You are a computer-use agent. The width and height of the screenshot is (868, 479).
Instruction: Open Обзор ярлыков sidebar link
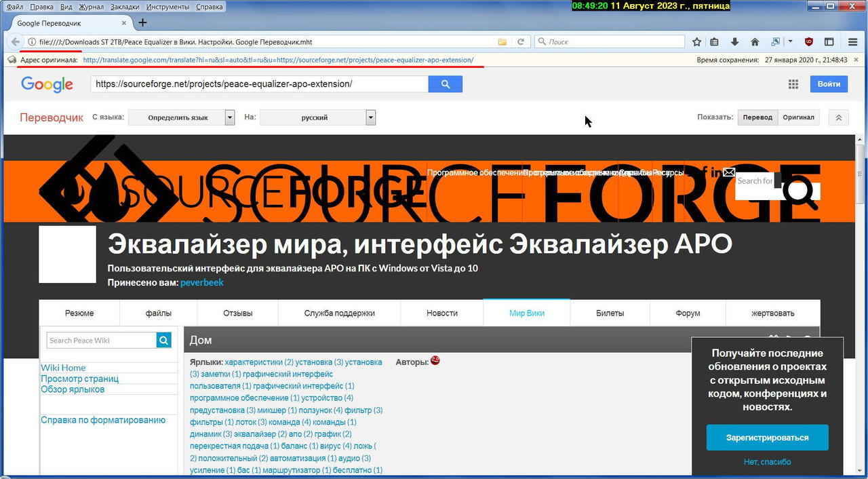73,389
